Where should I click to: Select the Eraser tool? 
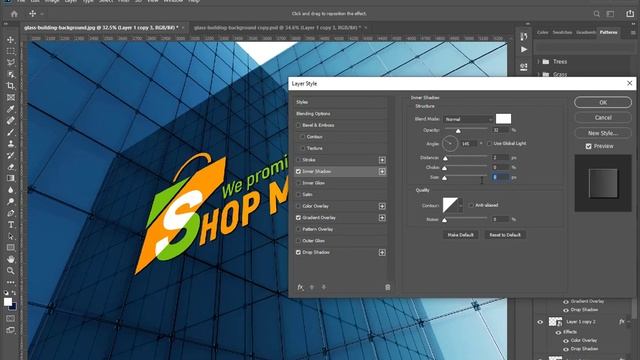[x=11, y=167]
